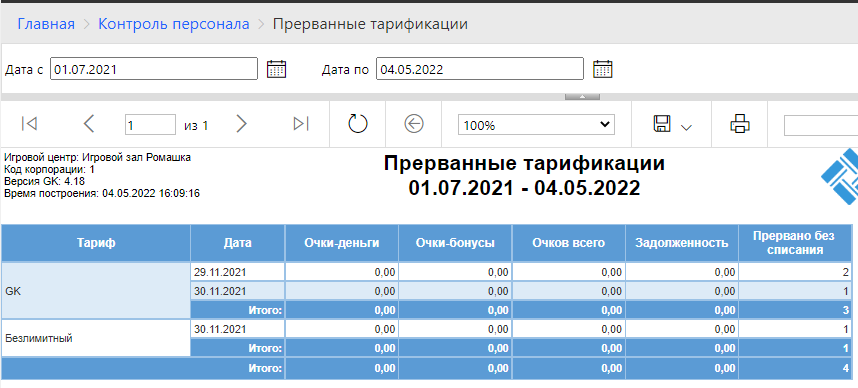The image size is (858, 388).
Task: Collapse the parameters area toggle
Action: 582,97
